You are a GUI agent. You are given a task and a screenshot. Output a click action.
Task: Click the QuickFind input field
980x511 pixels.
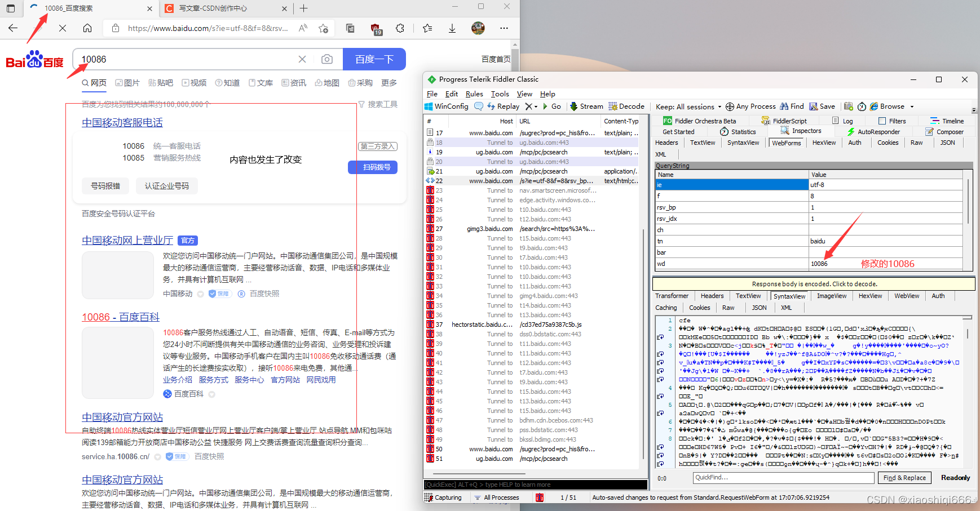(x=783, y=478)
